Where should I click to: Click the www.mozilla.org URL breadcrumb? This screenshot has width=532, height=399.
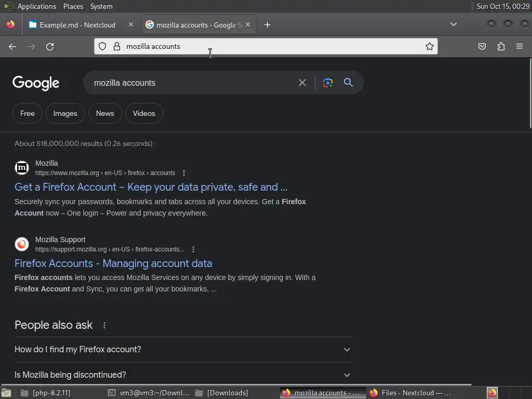[105, 173]
